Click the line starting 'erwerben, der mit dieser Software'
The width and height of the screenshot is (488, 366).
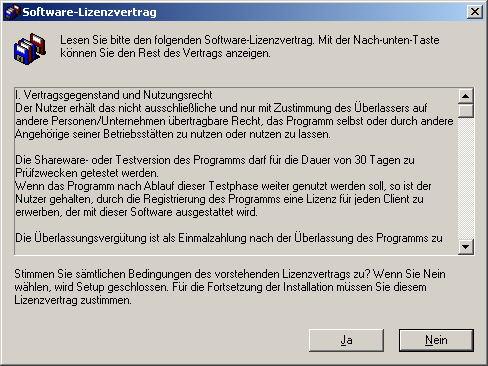[x=136, y=212]
